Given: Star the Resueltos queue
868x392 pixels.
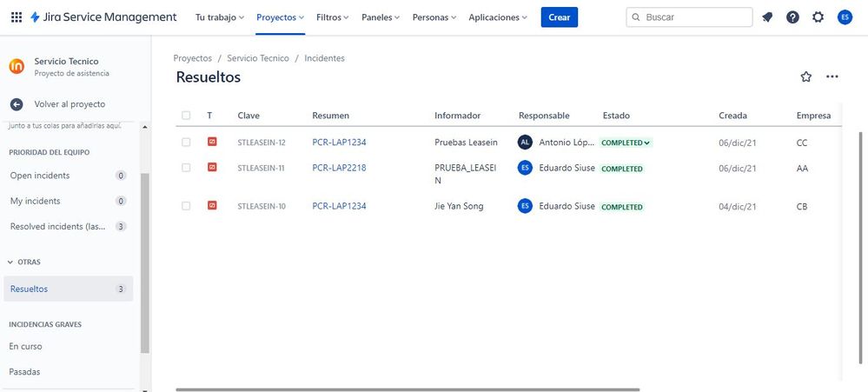Looking at the screenshot, I should pyautogui.click(x=806, y=77).
